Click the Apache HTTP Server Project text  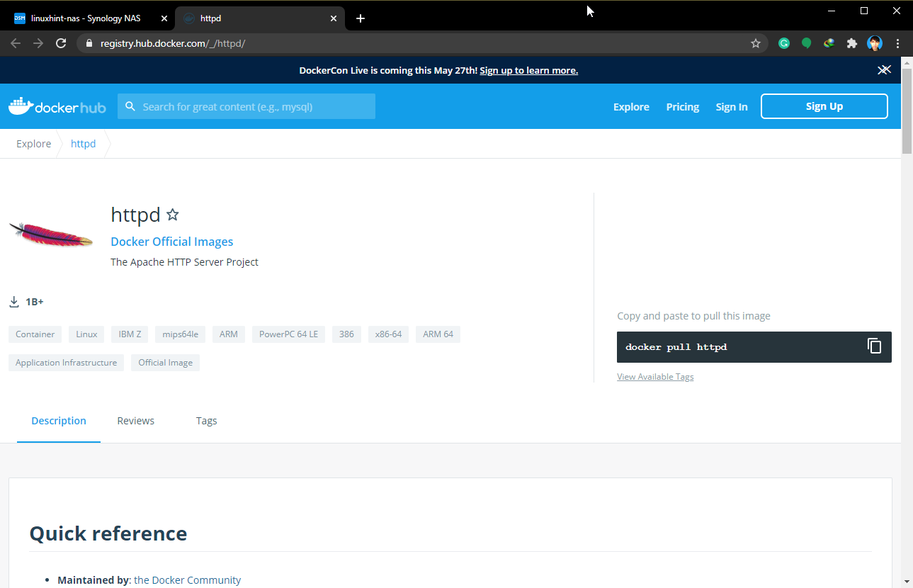tap(184, 262)
